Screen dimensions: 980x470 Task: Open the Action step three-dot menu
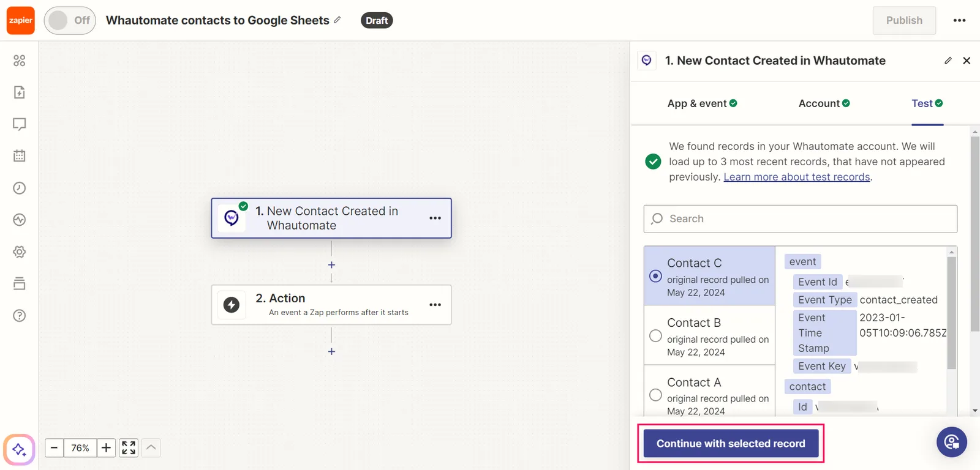pyautogui.click(x=435, y=305)
